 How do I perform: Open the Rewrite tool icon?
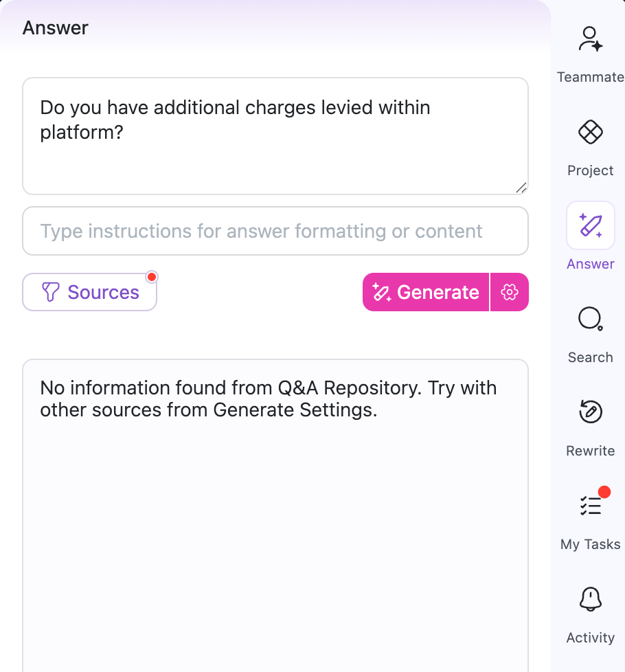590,412
